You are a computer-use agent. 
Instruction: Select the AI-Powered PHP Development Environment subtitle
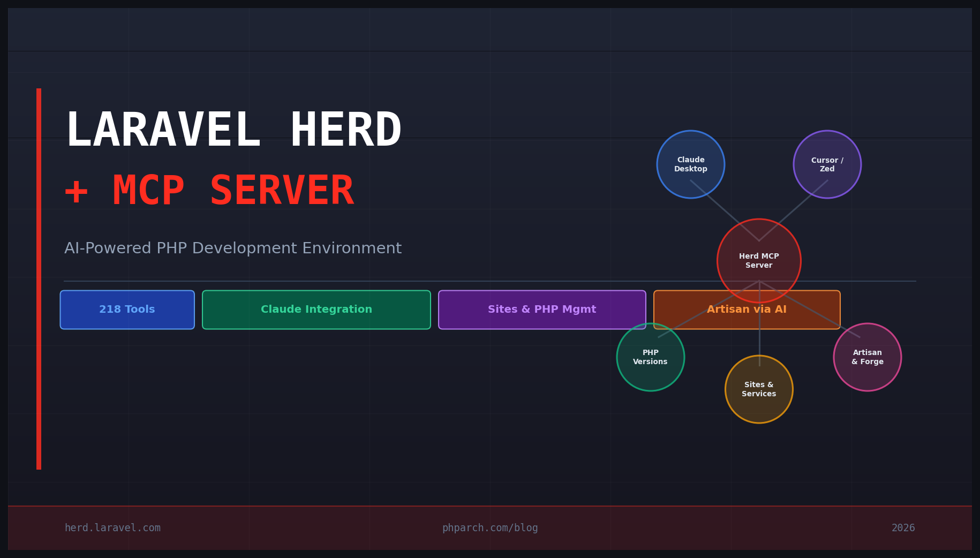[x=233, y=248]
